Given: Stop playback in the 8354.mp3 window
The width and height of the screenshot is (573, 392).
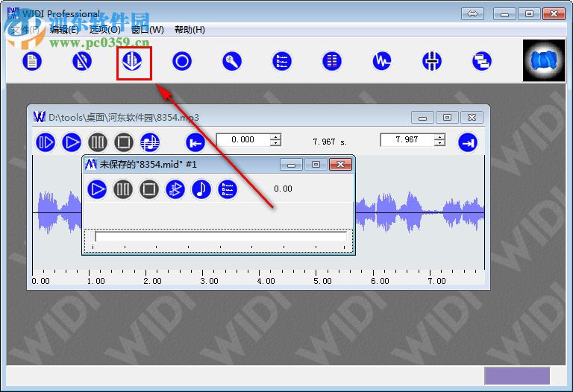Looking at the screenshot, I should click(124, 142).
